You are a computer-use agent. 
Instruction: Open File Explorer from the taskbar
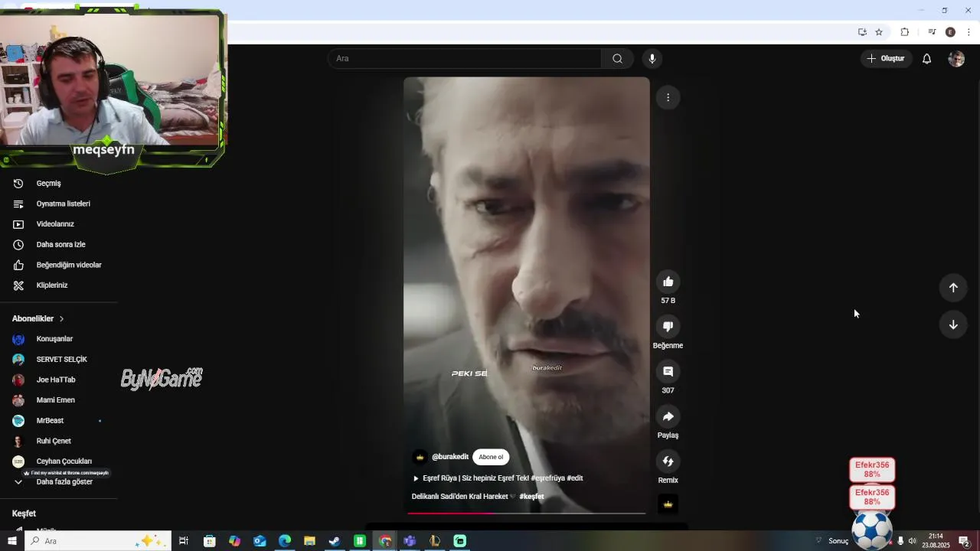[x=309, y=541]
